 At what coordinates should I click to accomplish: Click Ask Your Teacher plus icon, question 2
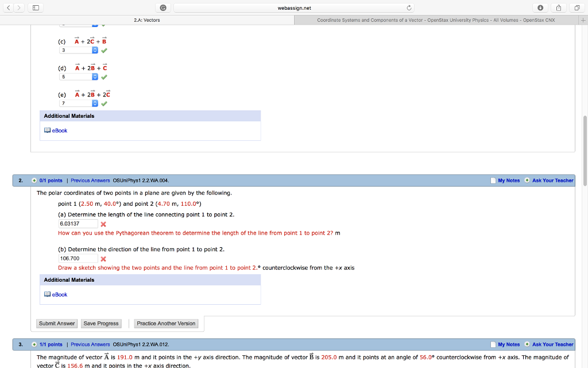point(527,180)
